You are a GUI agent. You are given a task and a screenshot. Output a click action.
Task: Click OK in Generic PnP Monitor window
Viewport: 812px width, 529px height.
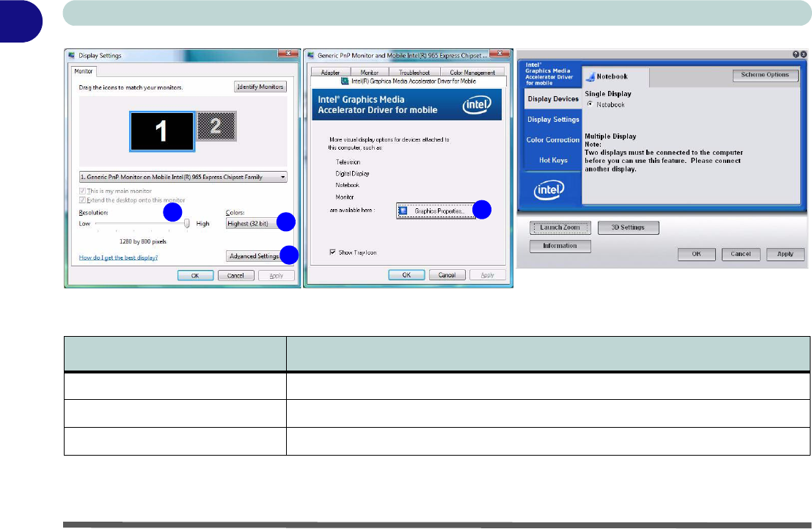pos(406,275)
